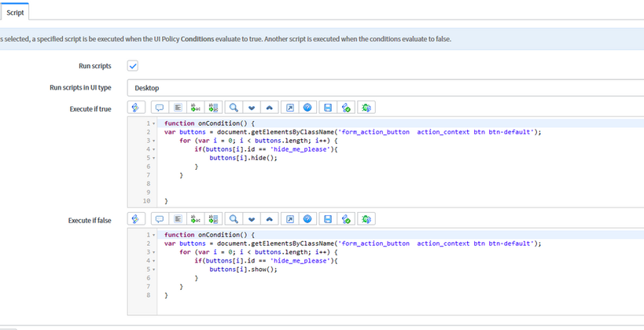
Task: Open script debugger from Execute if false toolbar
Action: [x=366, y=218]
